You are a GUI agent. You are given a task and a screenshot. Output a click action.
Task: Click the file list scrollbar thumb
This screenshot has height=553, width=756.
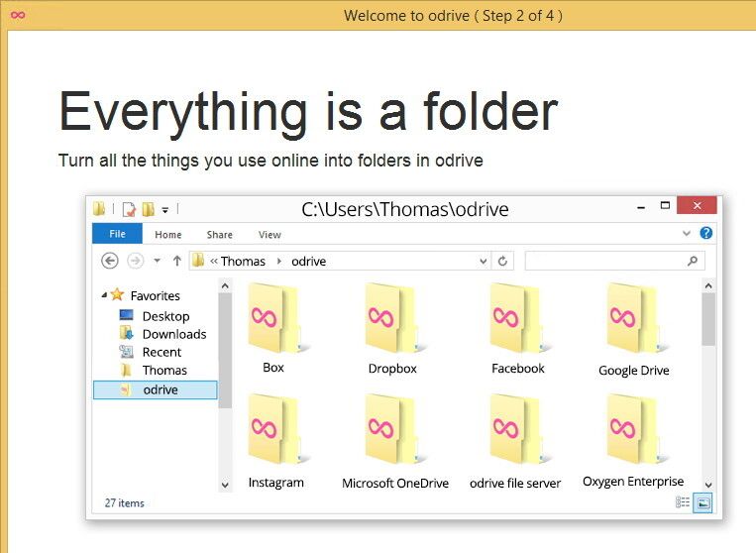tap(708, 319)
